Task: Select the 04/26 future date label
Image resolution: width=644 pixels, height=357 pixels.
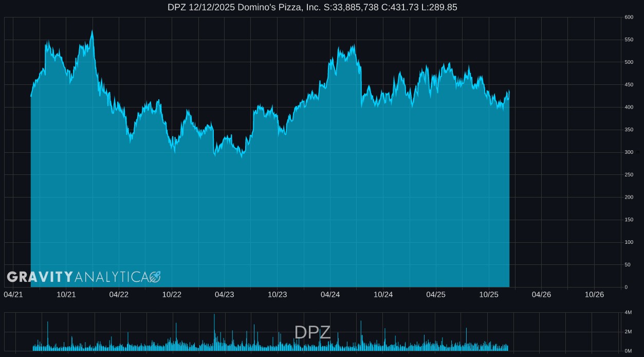Action: pyautogui.click(x=541, y=295)
